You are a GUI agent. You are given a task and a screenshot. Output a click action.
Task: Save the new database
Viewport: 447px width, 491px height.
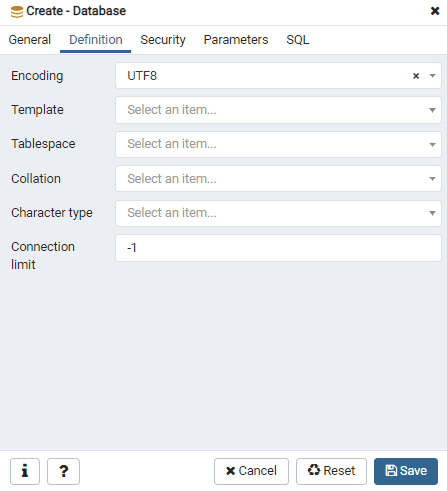pos(406,471)
